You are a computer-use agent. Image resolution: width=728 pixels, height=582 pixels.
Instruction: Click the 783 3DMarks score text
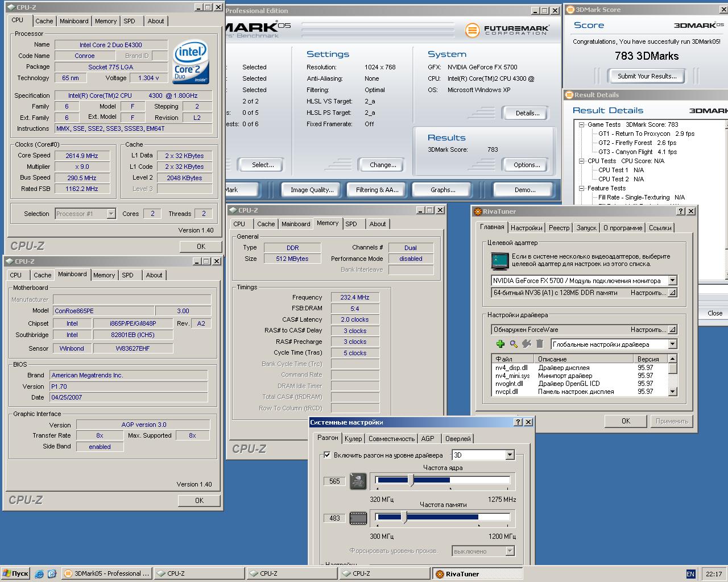pos(647,56)
